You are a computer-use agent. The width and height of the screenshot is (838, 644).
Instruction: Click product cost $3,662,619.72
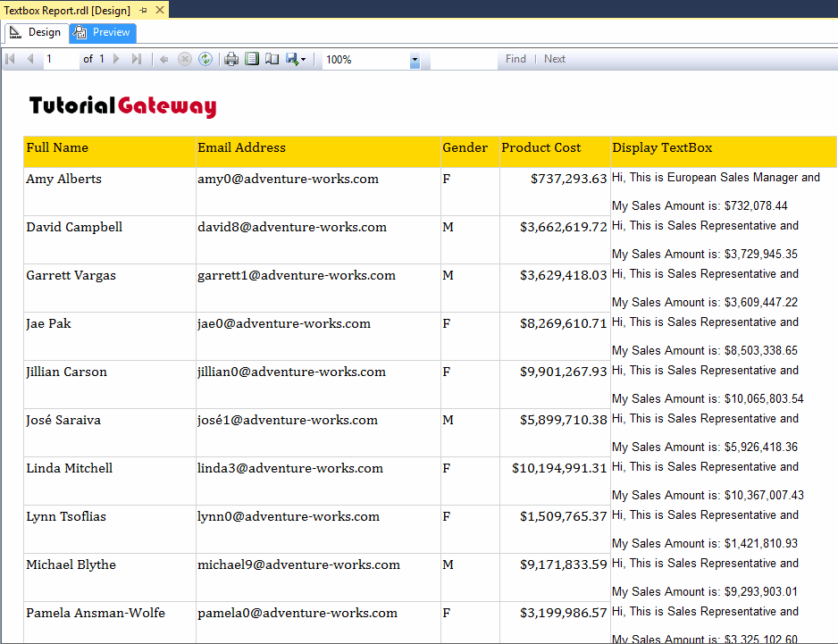(x=564, y=227)
